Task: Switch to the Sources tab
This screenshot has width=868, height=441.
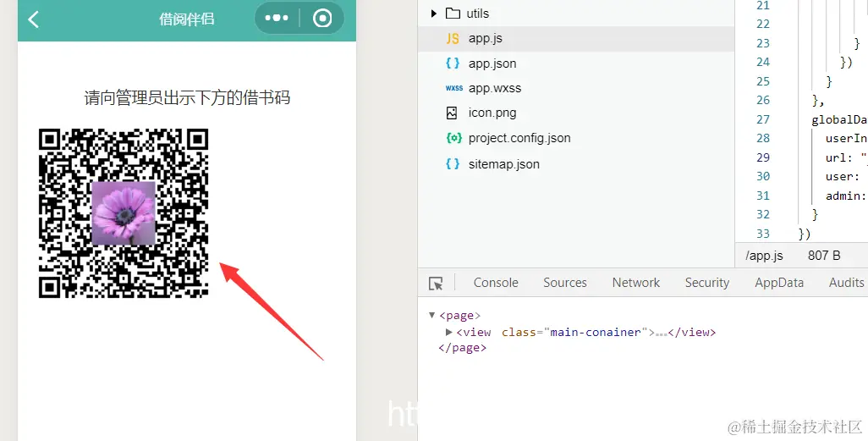Action: click(x=564, y=283)
